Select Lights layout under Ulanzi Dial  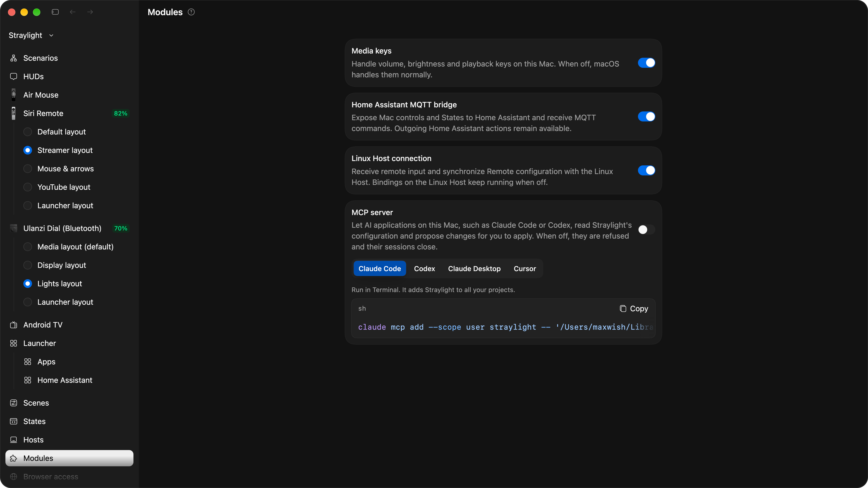click(x=28, y=284)
